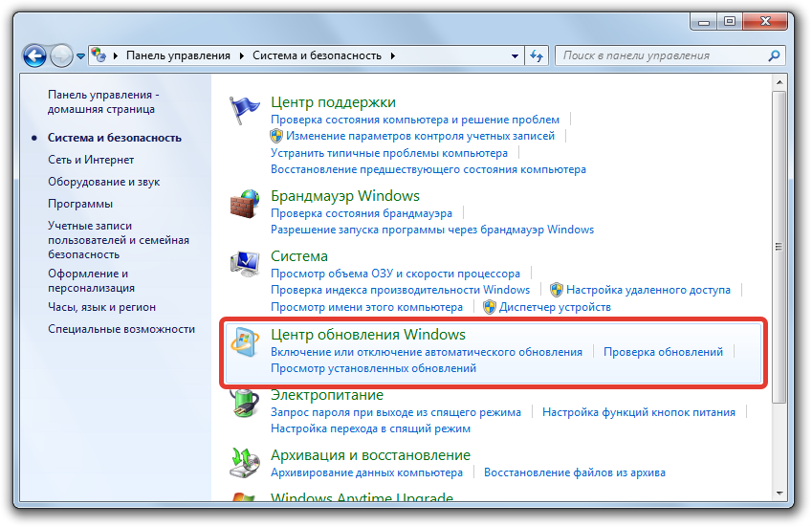Maximize the Control Panel window

730,22
